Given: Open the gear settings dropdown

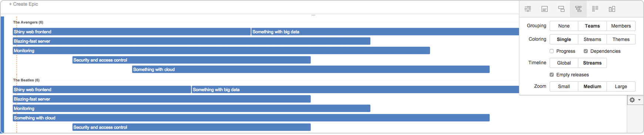Looking at the screenshot, I should 635,100.
